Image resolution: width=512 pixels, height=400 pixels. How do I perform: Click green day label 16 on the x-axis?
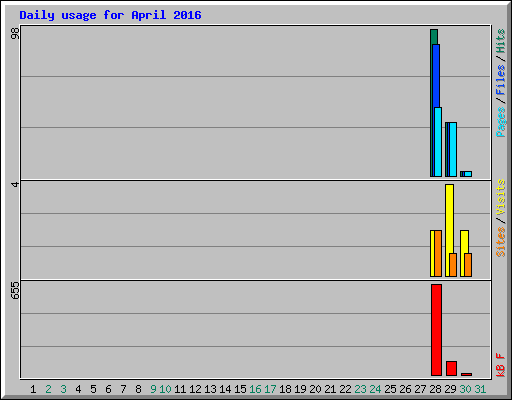(255, 389)
